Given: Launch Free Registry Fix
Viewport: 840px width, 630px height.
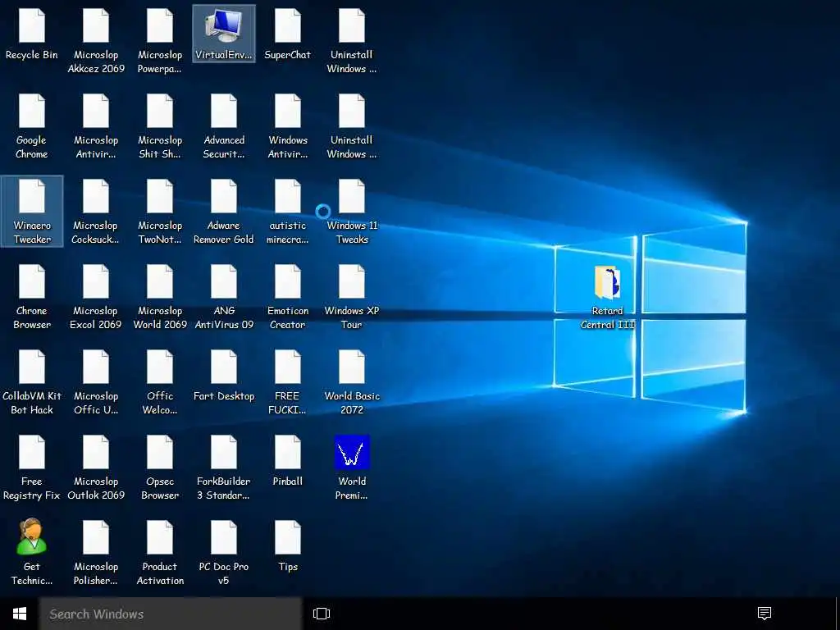Looking at the screenshot, I should point(32,467).
